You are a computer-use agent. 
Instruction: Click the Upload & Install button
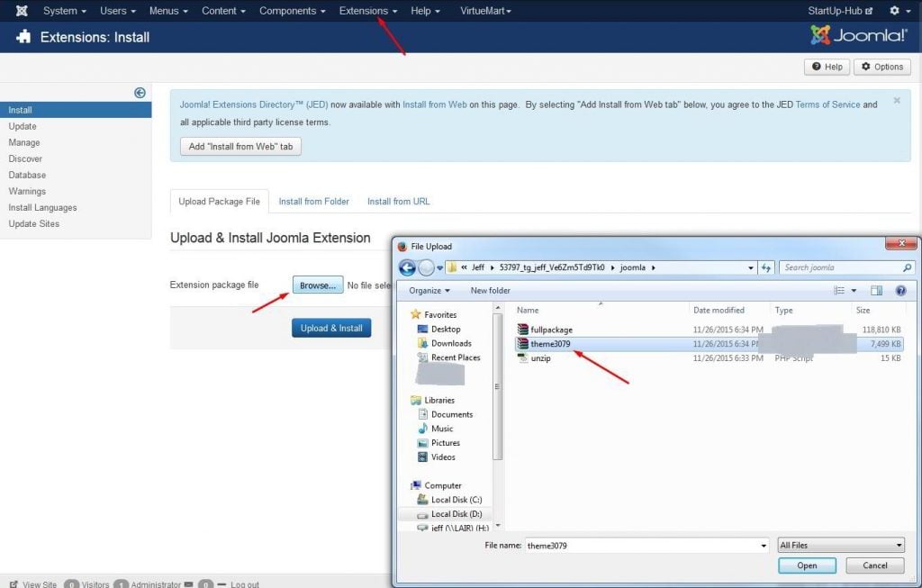[331, 329]
